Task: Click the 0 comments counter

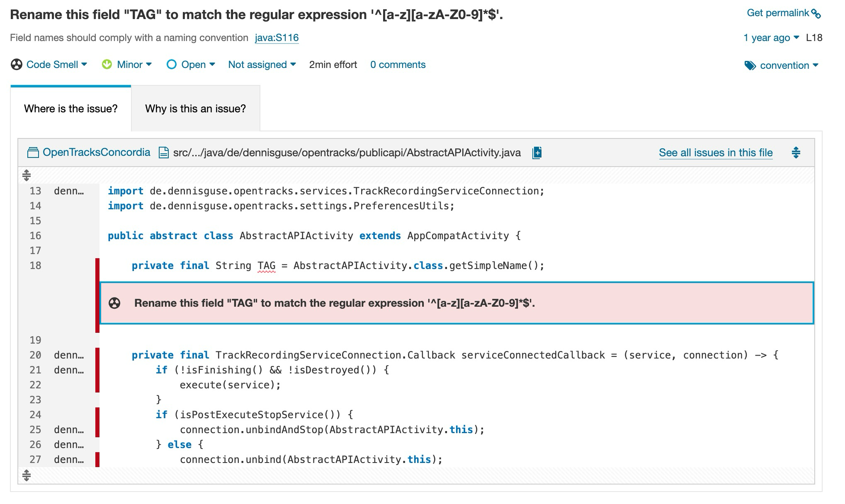Action: coord(398,65)
